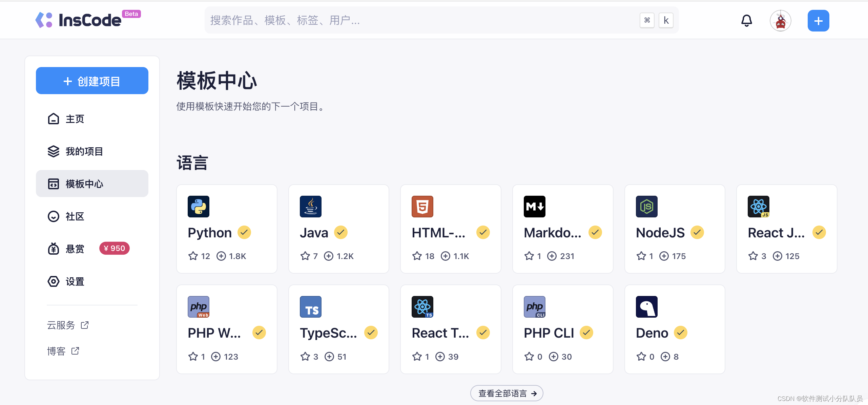This screenshot has width=868, height=405.
Task: Focus the search works and templates field
Action: pyautogui.click(x=420, y=20)
